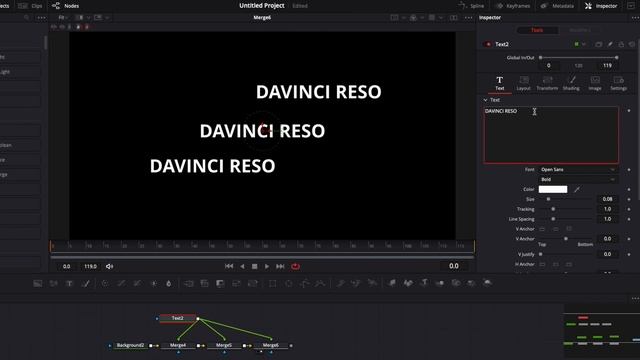Add a Rectangle mask from the toolbar
The width and height of the screenshot is (640, 360).
click(272, 283)
